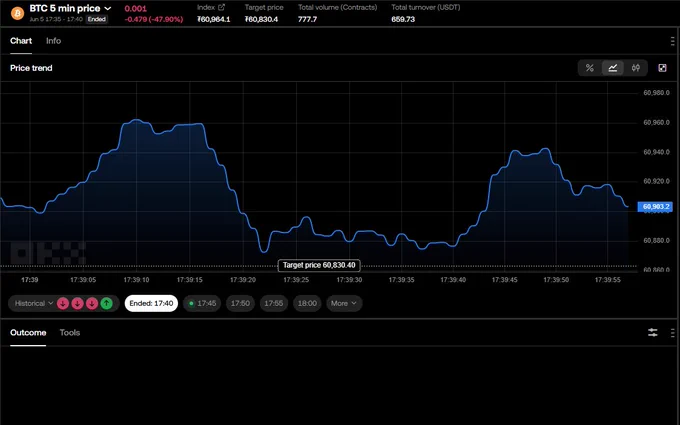Click the Price trend heading
This screenshot has height=425, width=680.
[31, 68]
